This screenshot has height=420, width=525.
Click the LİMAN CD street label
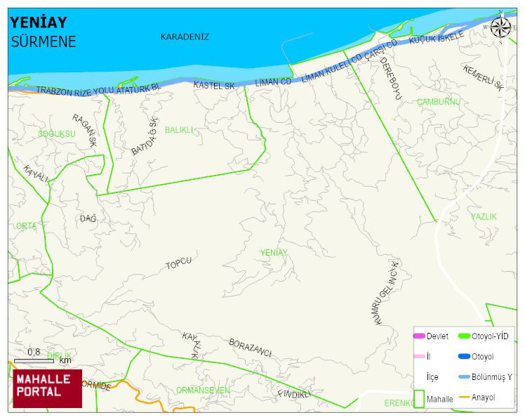273,82
